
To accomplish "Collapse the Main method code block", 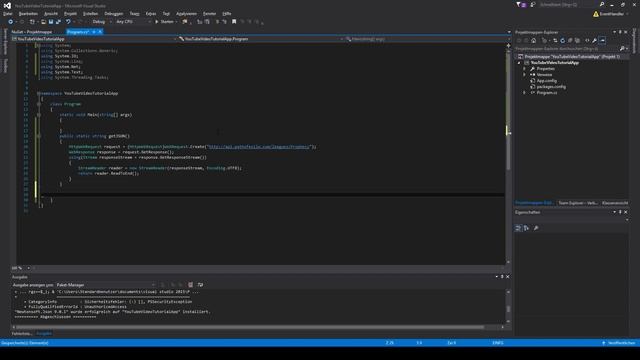I will coord(39,115).
